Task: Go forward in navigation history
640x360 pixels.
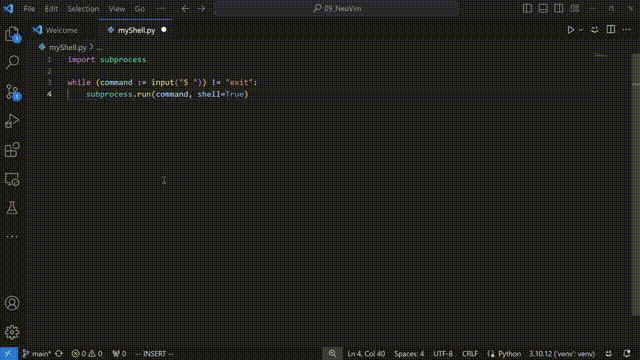Action: tap(201, 9)
